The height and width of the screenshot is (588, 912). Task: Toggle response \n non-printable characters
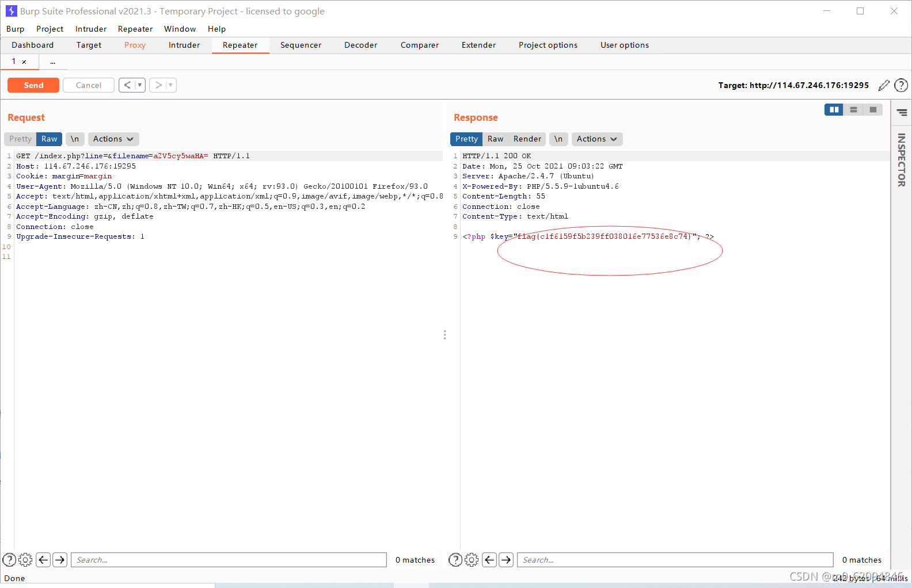click(558, 139)
